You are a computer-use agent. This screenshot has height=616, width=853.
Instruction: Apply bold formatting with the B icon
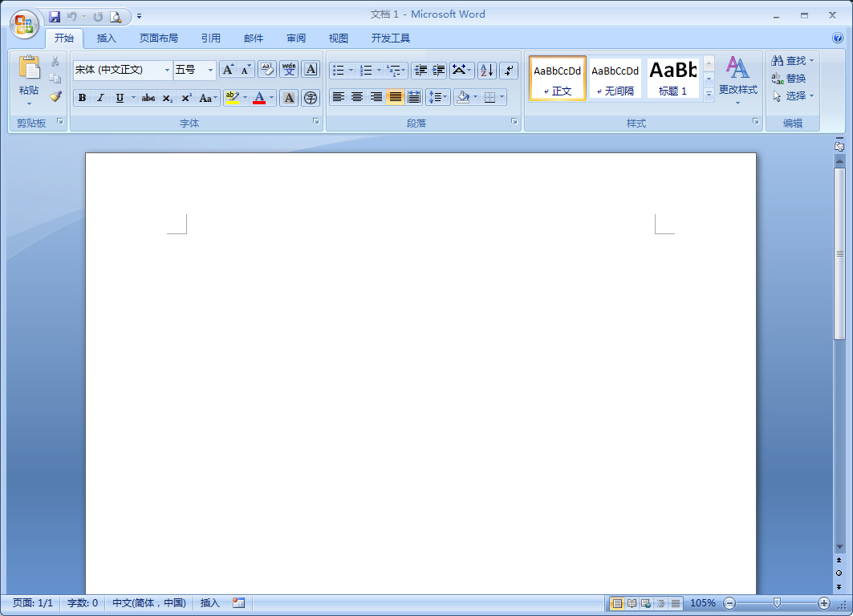(82, 98)
